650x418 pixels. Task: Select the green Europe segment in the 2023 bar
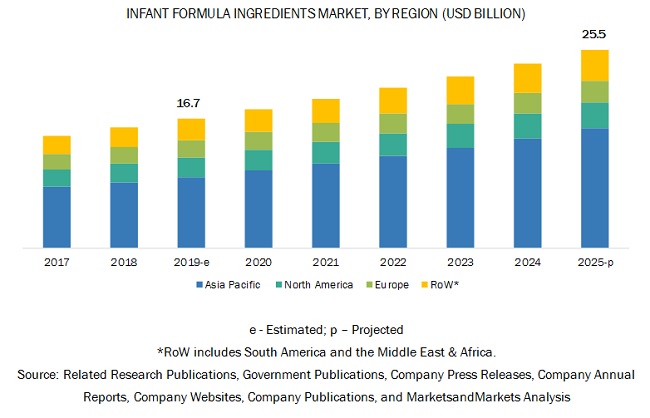click(460, 114)
